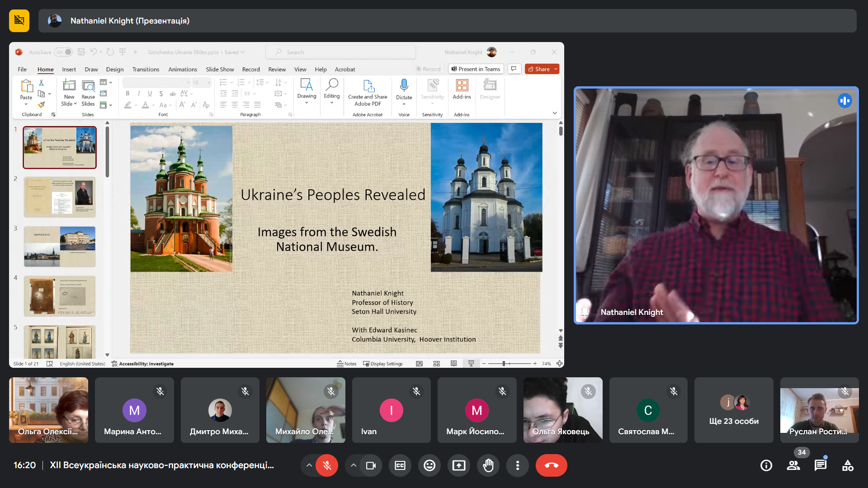The image size is (868, 488).
Task: Toggle camera button in meeting toolbar
Action: pos(371,465)
